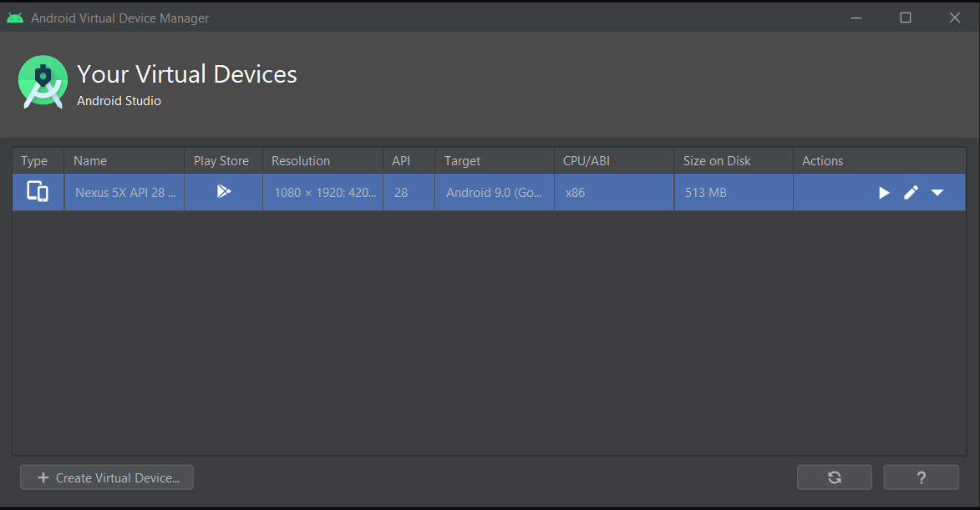
Task: Click the Actions column header
Action: tap(880, 161)
